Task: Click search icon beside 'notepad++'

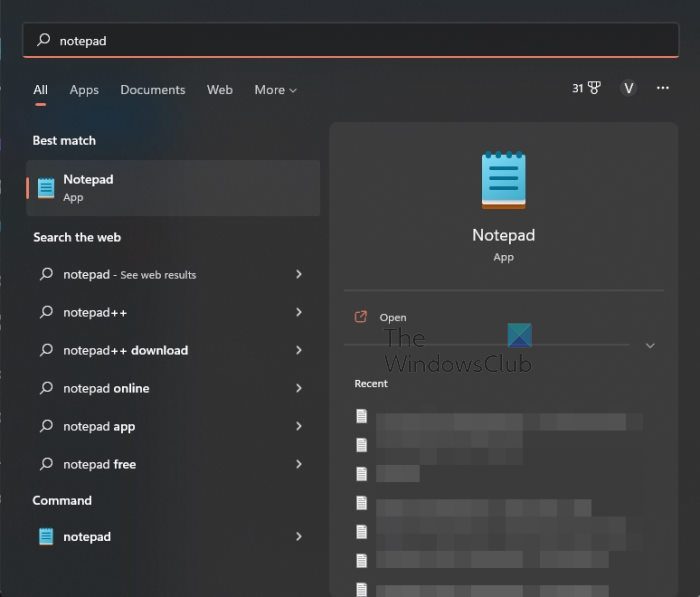Action: coord(46,312)
